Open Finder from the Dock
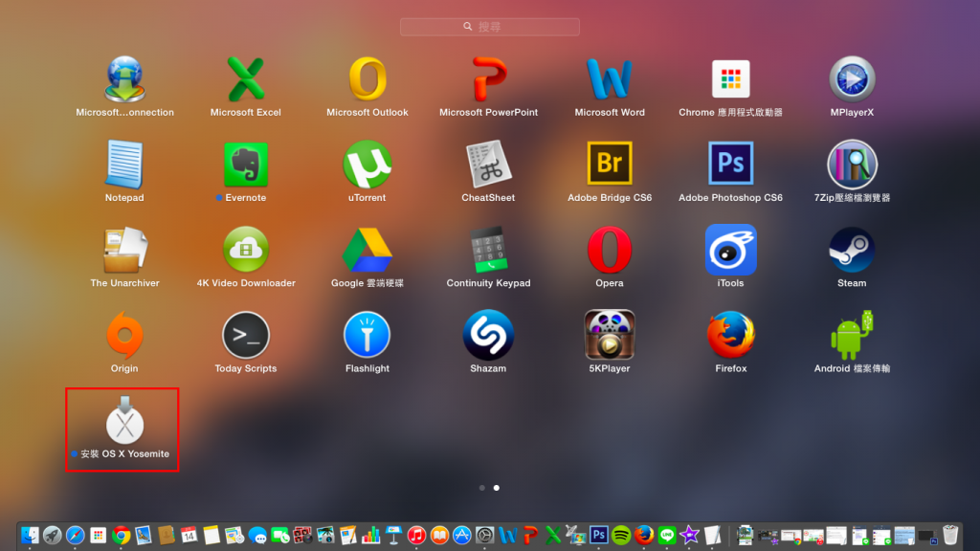 click(x=29, y=535)
